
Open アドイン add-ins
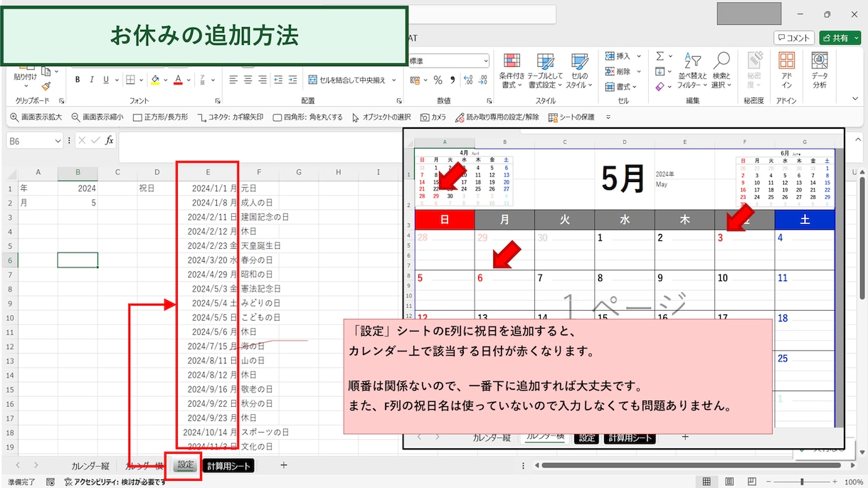(x=786, y=71)
